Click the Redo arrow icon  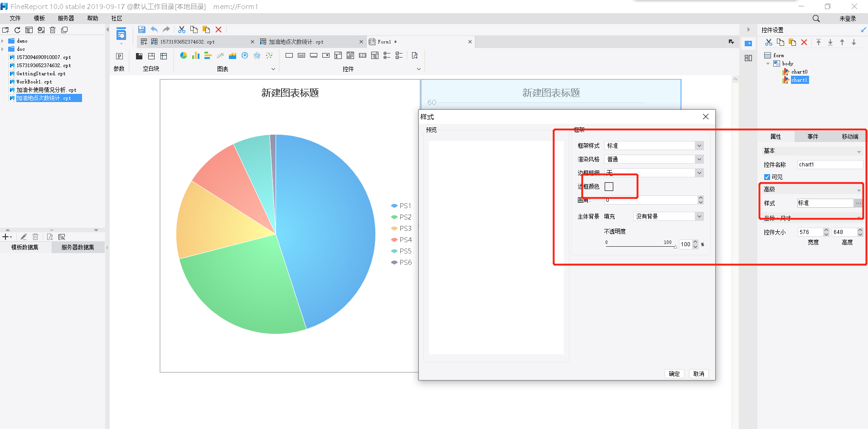tap(166, 29)
